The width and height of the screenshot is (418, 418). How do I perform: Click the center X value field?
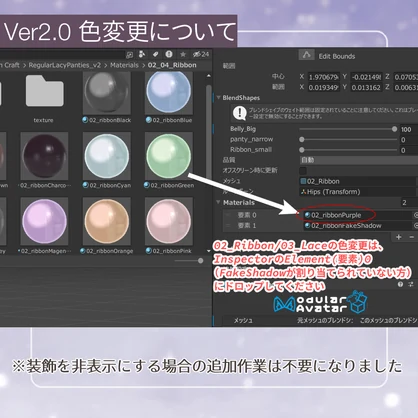coord(323,77)
